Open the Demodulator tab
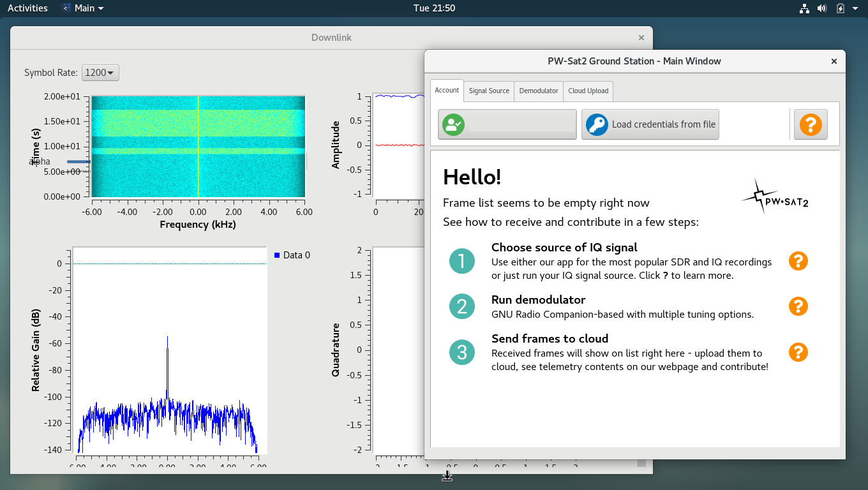This screenshot has height=490, width=868. coord(539,91)
